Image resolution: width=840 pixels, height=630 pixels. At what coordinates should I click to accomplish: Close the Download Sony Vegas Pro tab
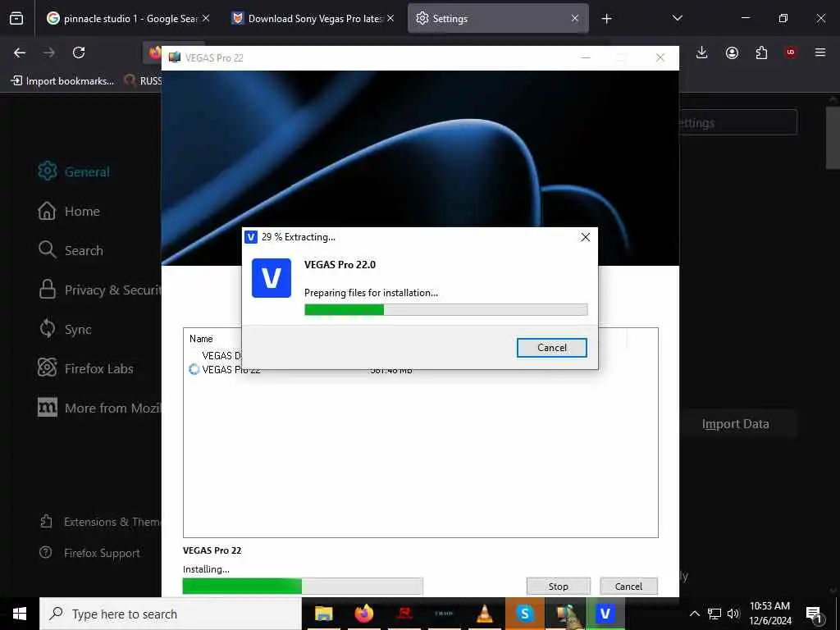[x=390, y=18]
